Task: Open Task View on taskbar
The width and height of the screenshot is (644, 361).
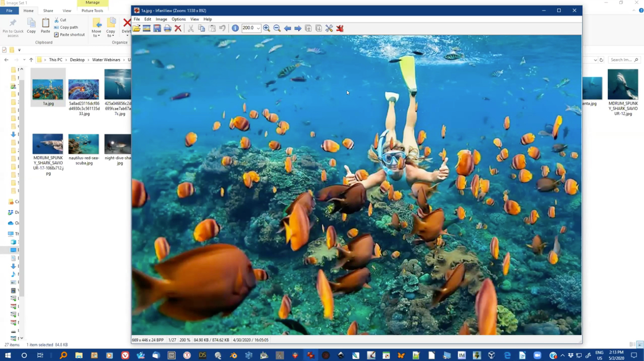Action: click(40, 355)
